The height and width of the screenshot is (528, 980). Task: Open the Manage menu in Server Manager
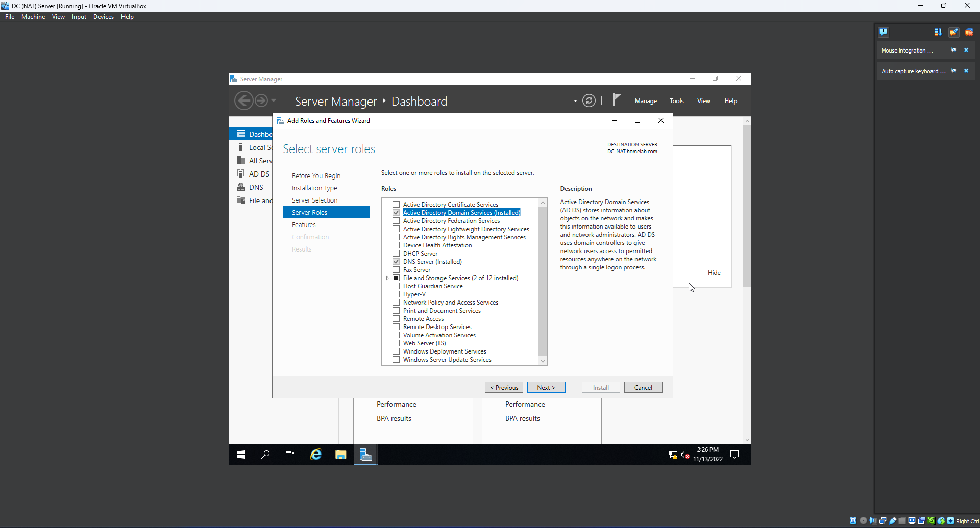646,101
